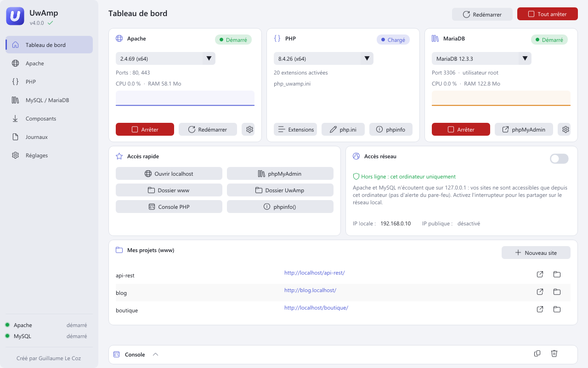Enable the Accès réseau switch
Screen dimensions: 588x368
click(x=559, y=159)
